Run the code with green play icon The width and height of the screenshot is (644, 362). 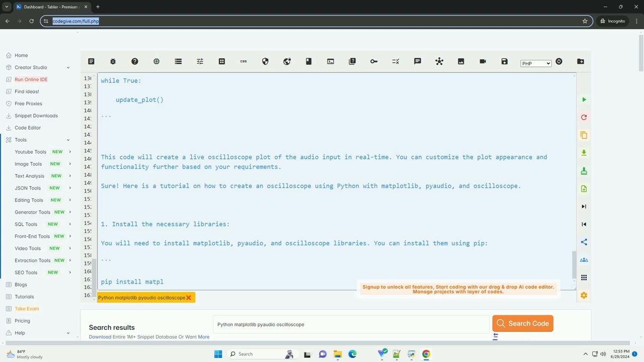click(x=584, y=100)
